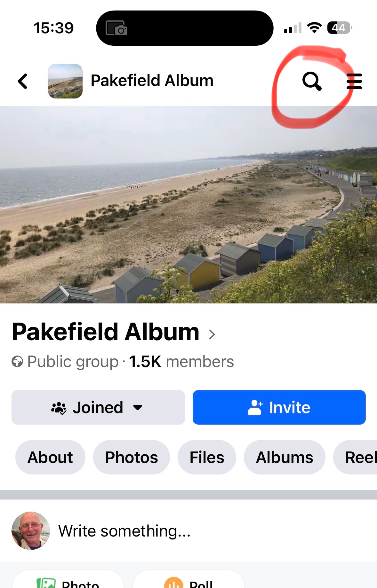Tap the user profile picture

click(x=31, y=531)
